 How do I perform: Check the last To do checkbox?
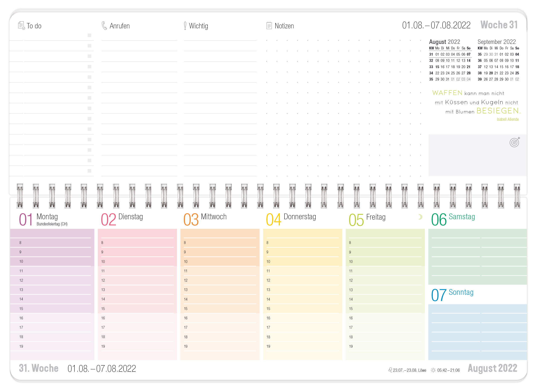[x=90, y=171]
